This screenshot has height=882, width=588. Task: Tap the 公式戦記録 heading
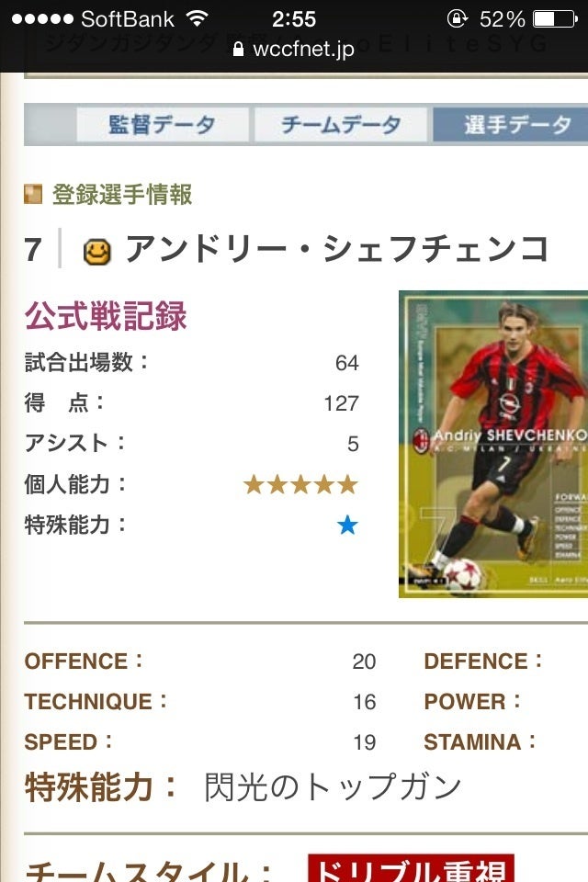[106, 316]
